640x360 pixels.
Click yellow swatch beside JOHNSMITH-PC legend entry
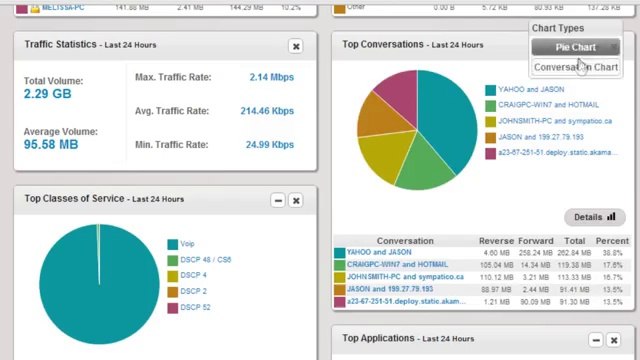pos(490,122)
